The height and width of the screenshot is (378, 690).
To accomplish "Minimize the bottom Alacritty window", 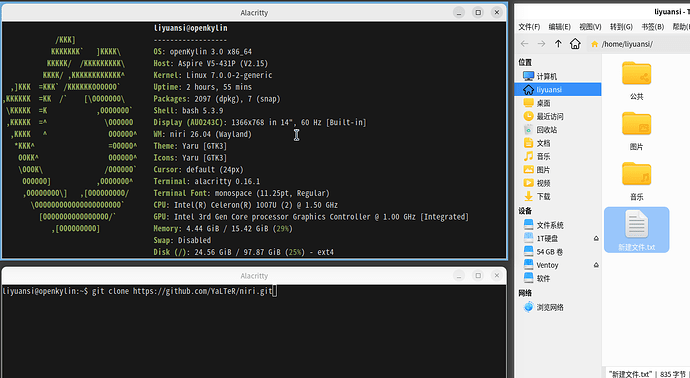I will pyautogui.click(x=459, y=276).
